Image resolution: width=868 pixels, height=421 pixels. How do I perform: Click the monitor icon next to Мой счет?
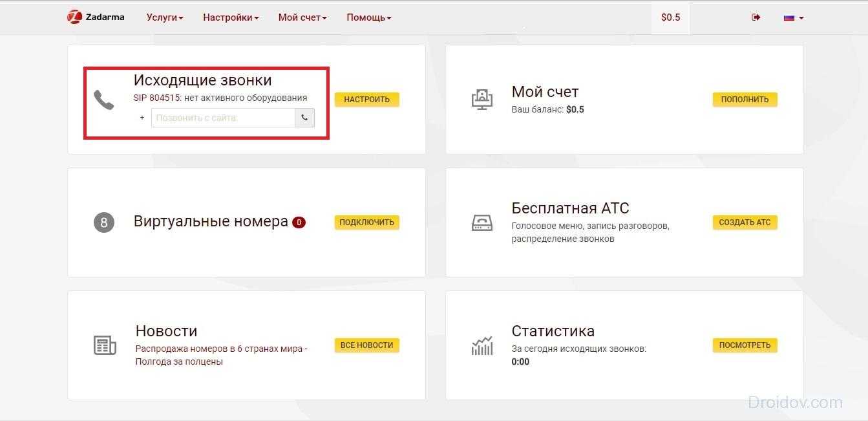[x=482, y=100]
